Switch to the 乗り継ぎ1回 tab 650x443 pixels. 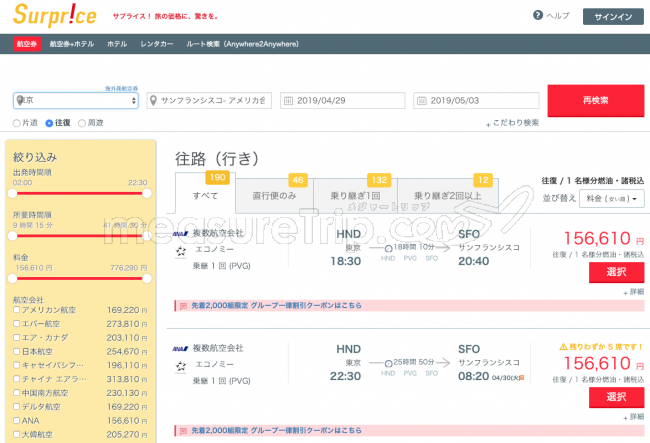point(355,196)
